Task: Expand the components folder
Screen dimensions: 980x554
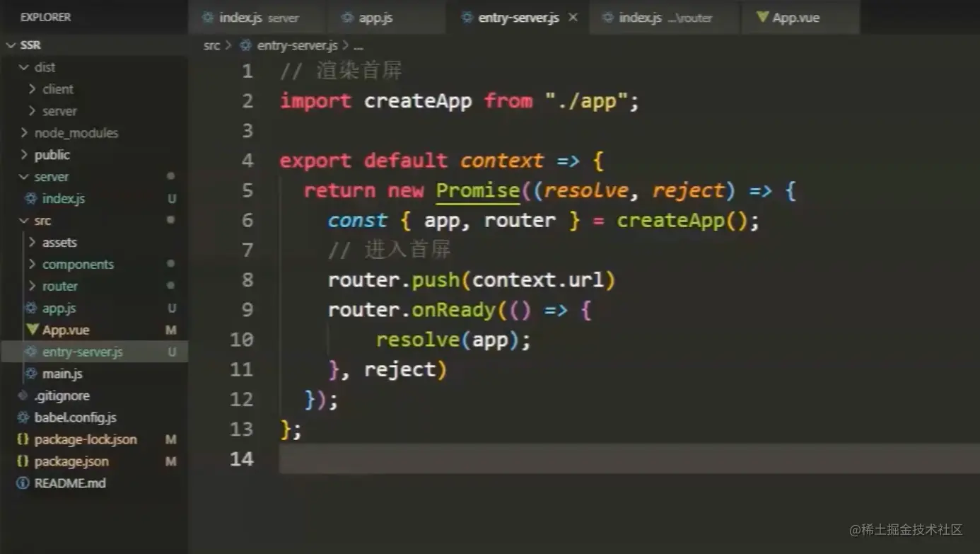Action: coord(32,264)
